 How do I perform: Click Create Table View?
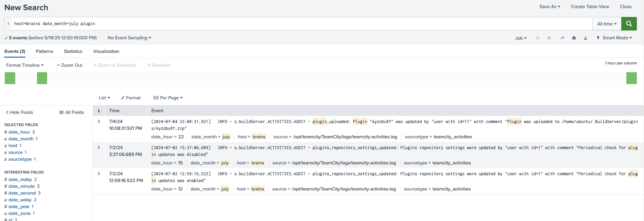point(590,6)
